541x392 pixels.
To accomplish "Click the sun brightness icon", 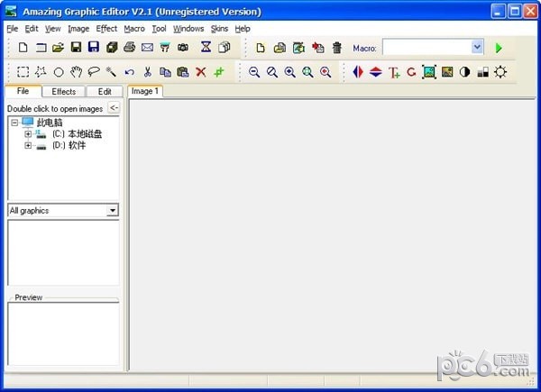I will point(500,72).
